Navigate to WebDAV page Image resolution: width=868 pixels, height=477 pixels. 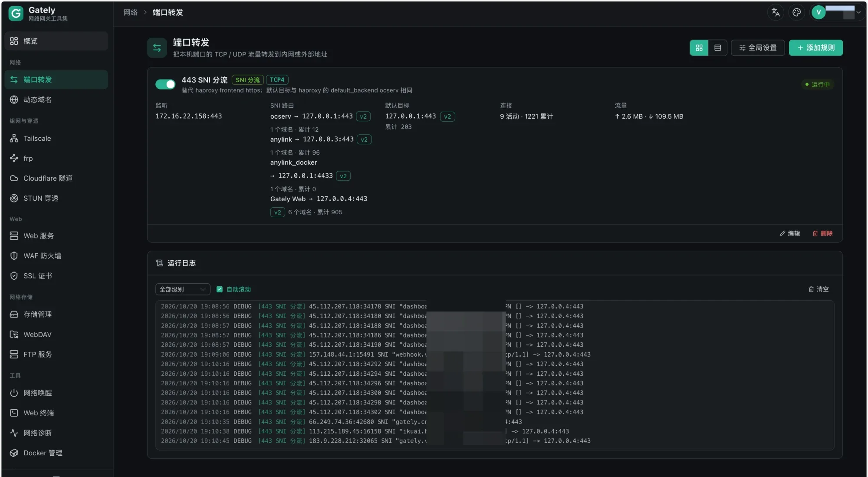(56, 335)
